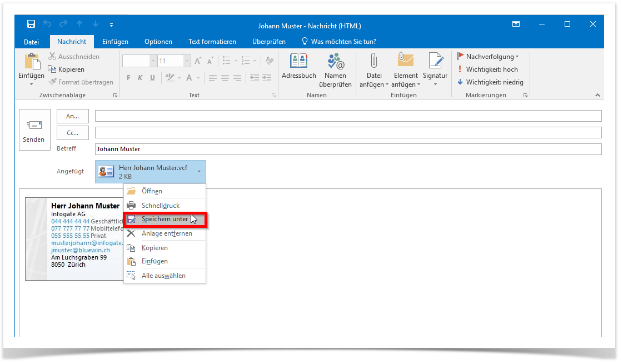Switch to the Nachricht tab
The image size is (623, 364).
[72, 42]
